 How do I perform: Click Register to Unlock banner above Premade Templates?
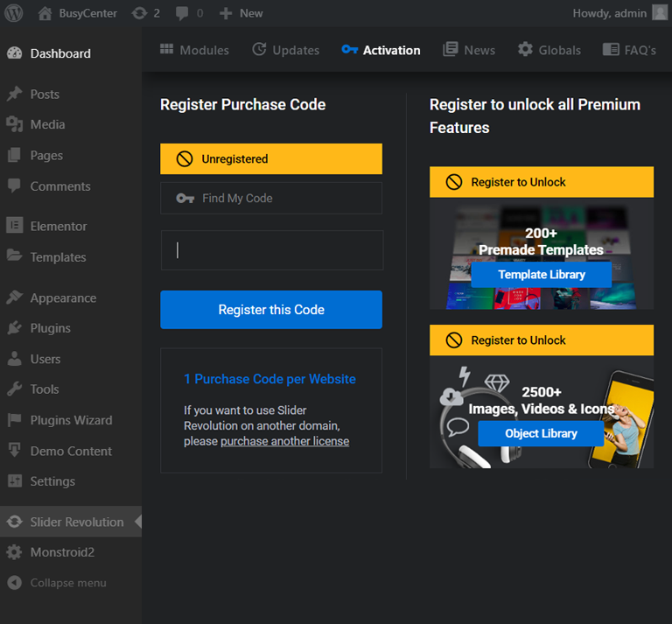click(x=542, y=182)
